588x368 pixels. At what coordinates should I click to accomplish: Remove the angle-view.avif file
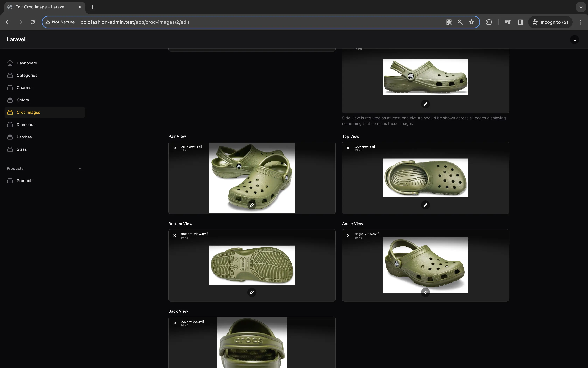348,235
